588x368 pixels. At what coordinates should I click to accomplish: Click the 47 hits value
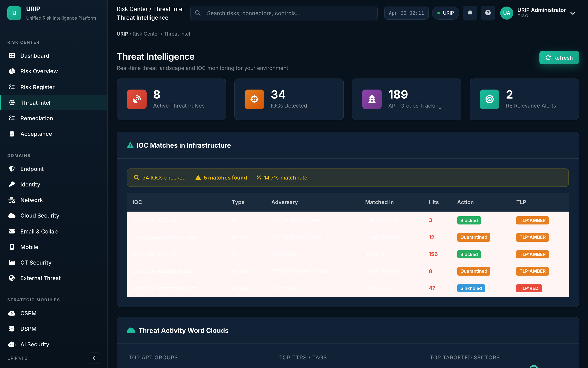coord(432,288)
